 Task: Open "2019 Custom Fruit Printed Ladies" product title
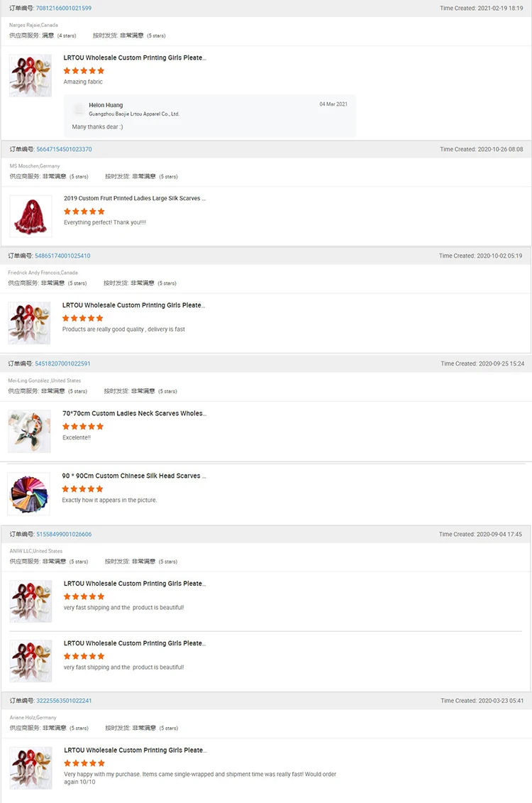pyautogui.click(x=134, y=199)
